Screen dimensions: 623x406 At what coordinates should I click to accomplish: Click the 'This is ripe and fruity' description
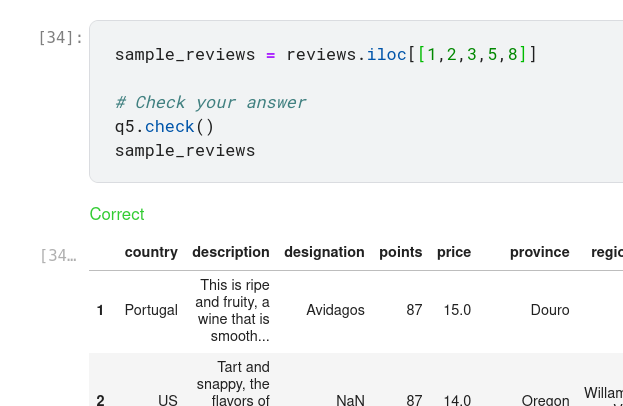point(233,311)
